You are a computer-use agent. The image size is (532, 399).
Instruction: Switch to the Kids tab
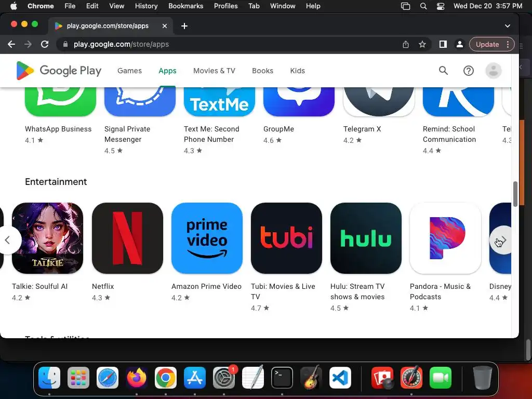tap(298, 71)
